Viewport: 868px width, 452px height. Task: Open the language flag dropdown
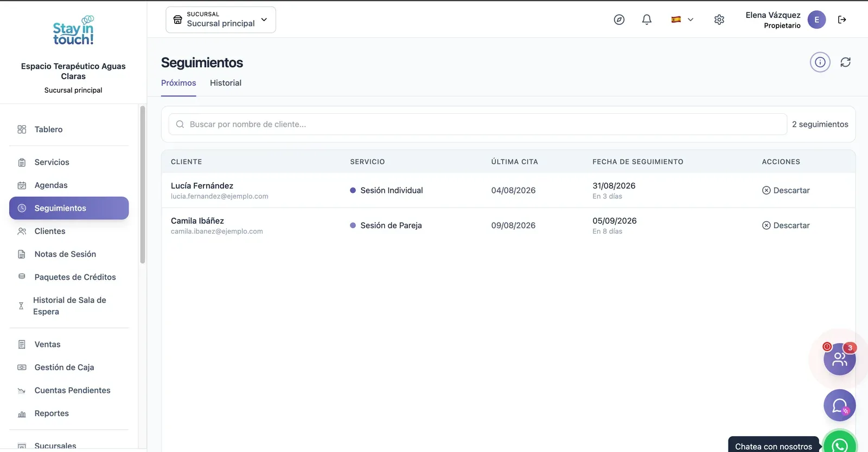point(682,20)
